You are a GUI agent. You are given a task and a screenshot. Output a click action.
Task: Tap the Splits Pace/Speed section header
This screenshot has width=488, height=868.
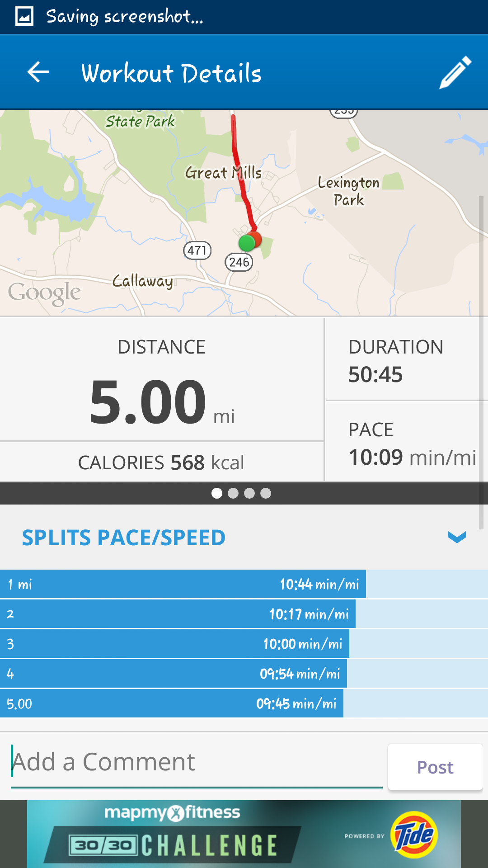[124, 538]
